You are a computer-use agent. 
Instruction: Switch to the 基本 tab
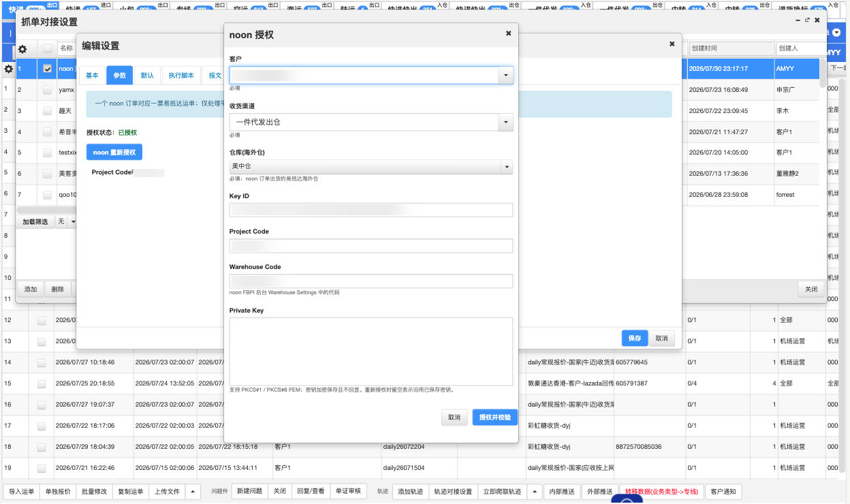click(92, 76)
